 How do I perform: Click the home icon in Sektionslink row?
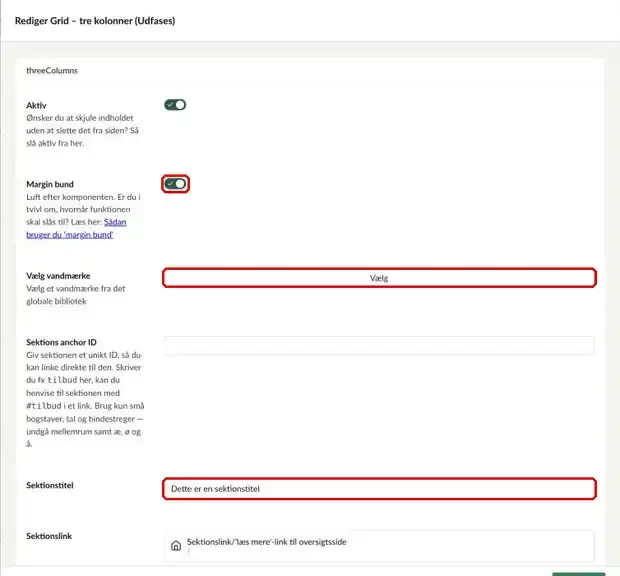tap(176, 546)
